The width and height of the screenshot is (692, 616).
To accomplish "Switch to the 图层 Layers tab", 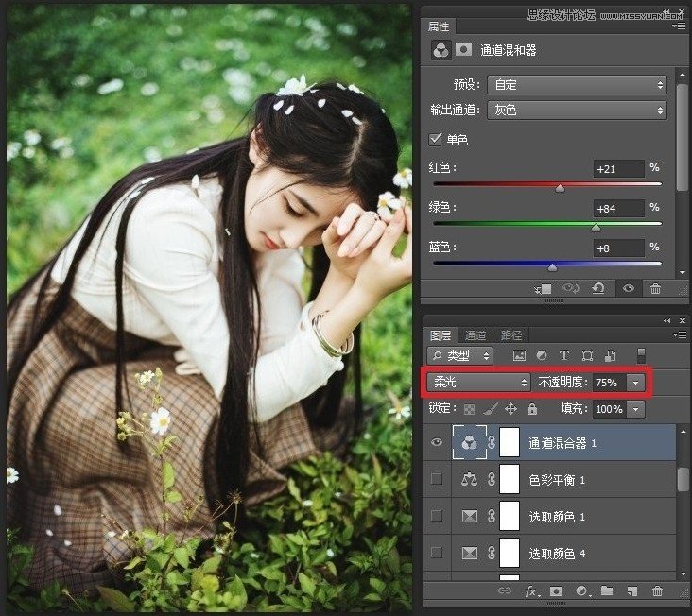I will tap(441, 335).
